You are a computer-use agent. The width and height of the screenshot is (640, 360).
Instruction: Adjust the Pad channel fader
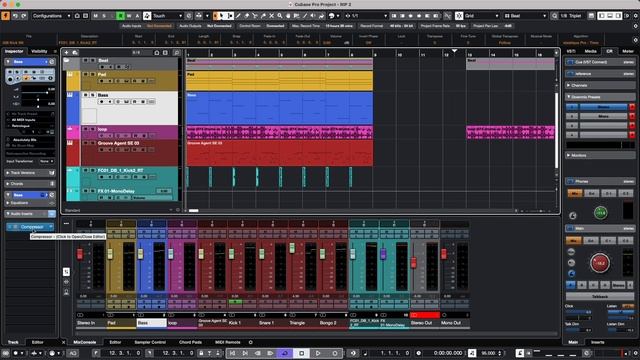click(110, 253)
